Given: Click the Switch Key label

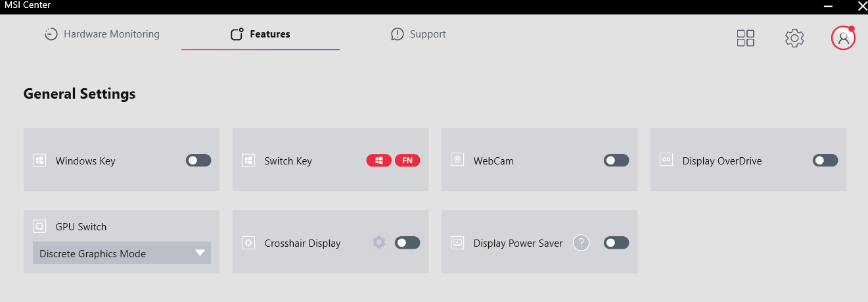Looking at the screenshot, I should (x=288, y=161).
